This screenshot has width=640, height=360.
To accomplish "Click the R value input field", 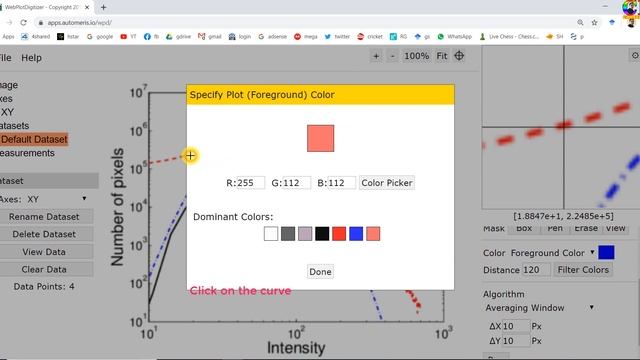I will click(x=250, y=183).
